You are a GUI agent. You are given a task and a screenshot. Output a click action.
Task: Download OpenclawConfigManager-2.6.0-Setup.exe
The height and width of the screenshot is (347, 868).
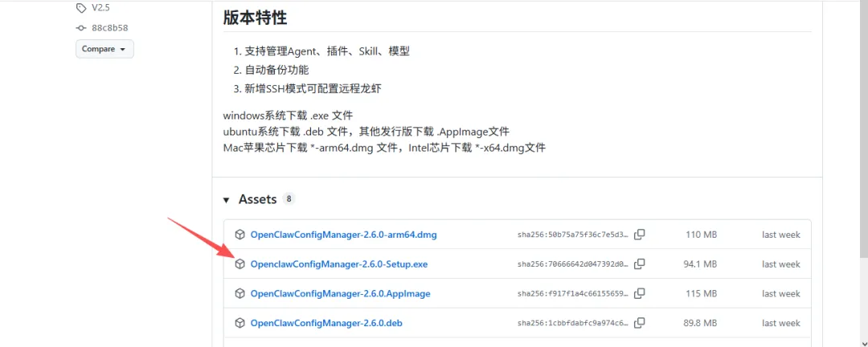point(339,264)
